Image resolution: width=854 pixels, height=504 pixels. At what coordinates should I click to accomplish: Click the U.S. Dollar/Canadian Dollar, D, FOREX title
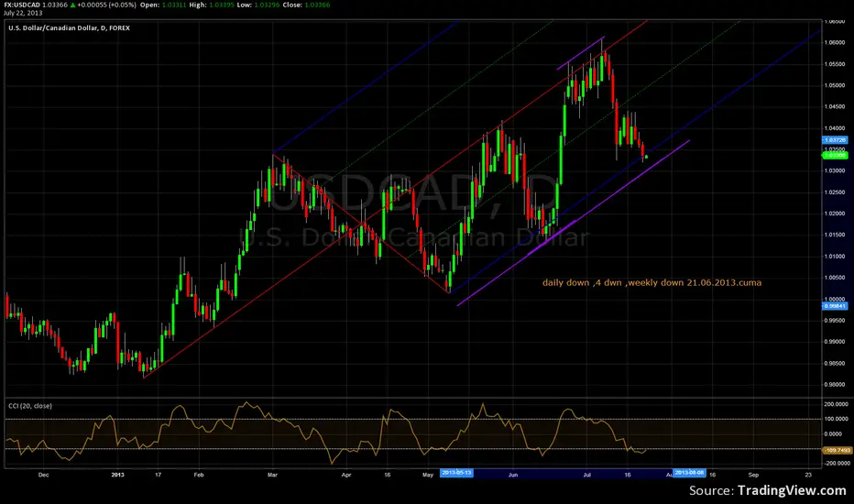tap(69, 27)
